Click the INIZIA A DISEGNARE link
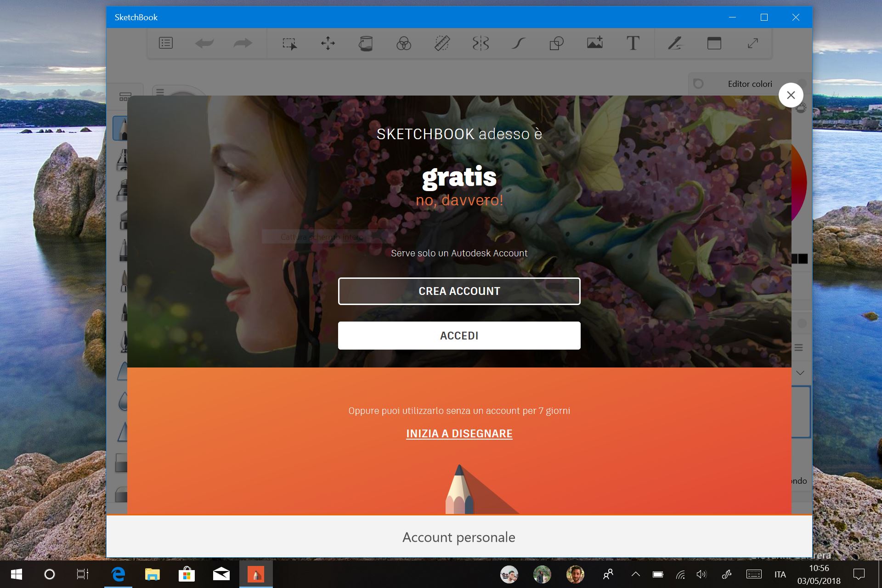Screen dimensions: 882x588 coord(459,434)
